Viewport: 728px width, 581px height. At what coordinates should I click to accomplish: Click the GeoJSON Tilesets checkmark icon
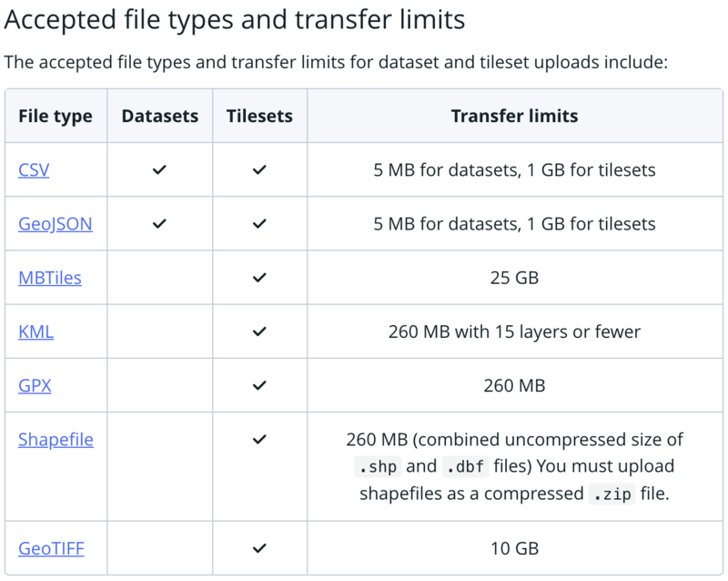(x=259, y=224)
